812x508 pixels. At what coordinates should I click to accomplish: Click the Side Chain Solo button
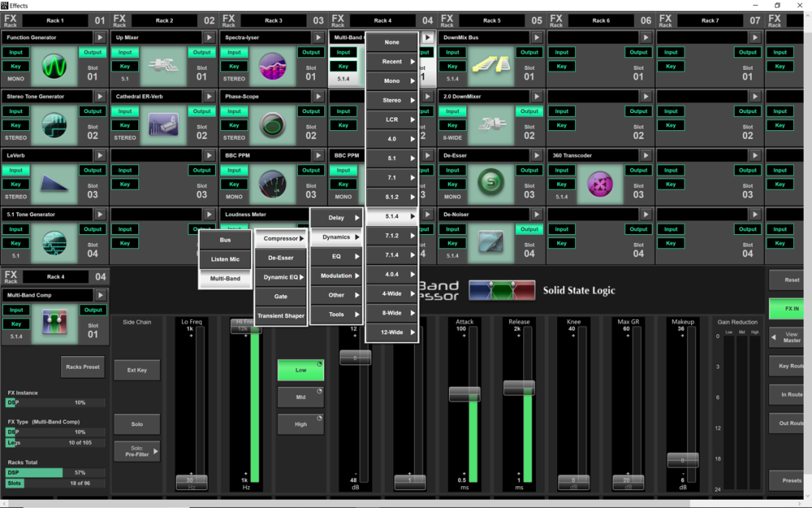138,424
